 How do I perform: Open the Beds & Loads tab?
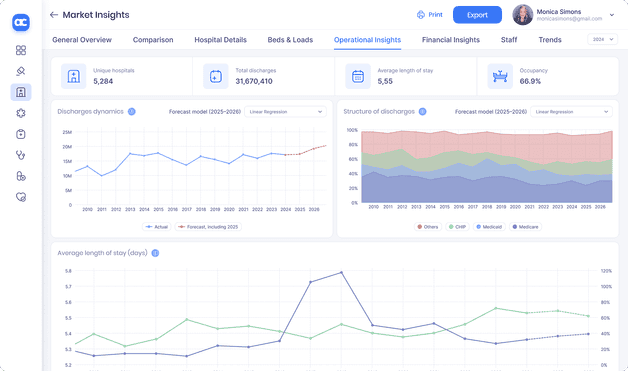[x=290, y=40]
